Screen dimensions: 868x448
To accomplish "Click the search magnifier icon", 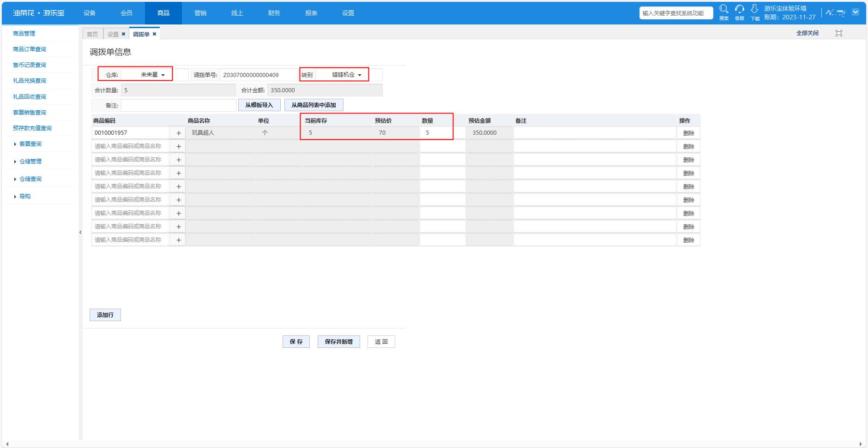I will pyautogui.click(x=724, y=9).
